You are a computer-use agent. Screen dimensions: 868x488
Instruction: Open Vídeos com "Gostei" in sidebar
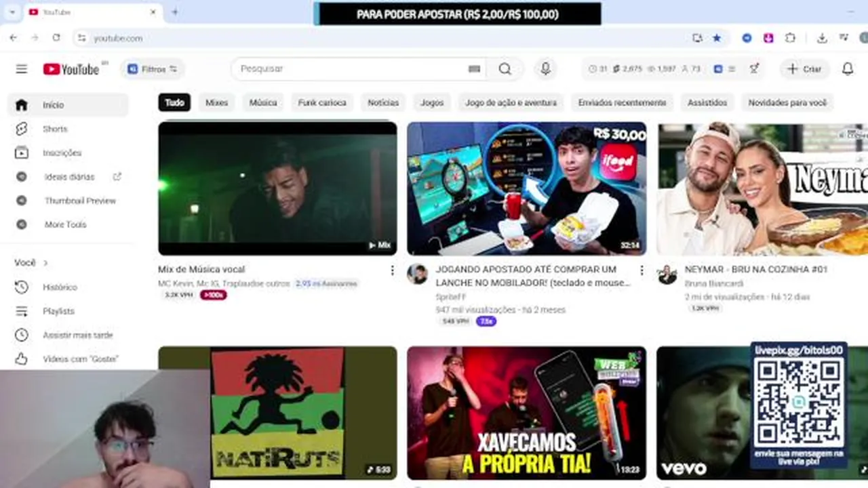[68, 359]
